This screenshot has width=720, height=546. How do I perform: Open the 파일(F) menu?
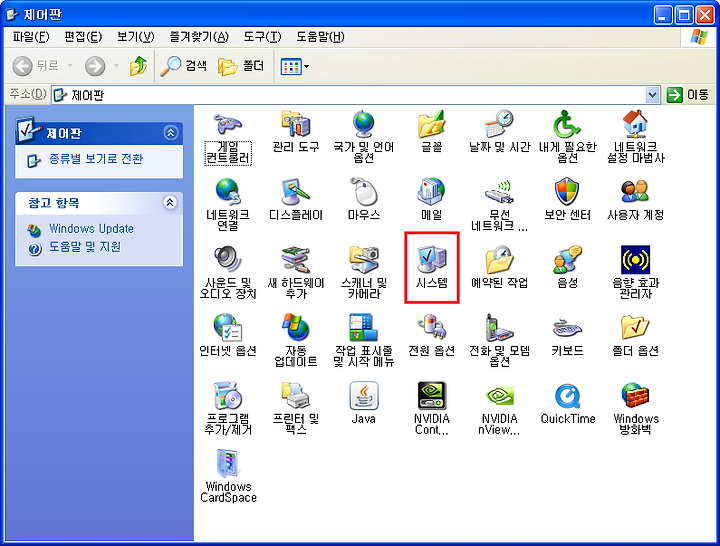31,37
